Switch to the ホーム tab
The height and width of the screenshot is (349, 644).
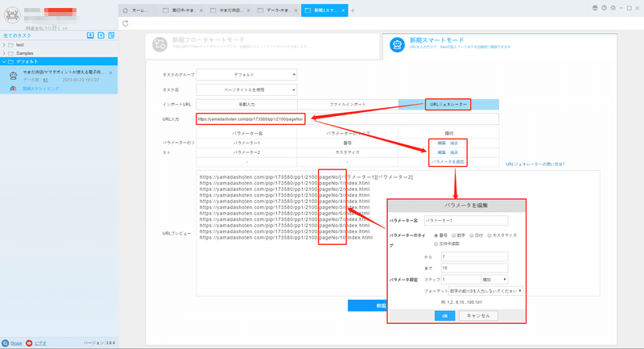point(138,10)
